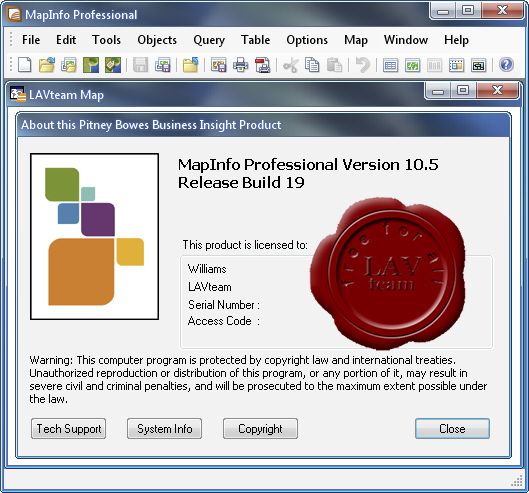Click the Print to PDF icon

click(263, 64)
